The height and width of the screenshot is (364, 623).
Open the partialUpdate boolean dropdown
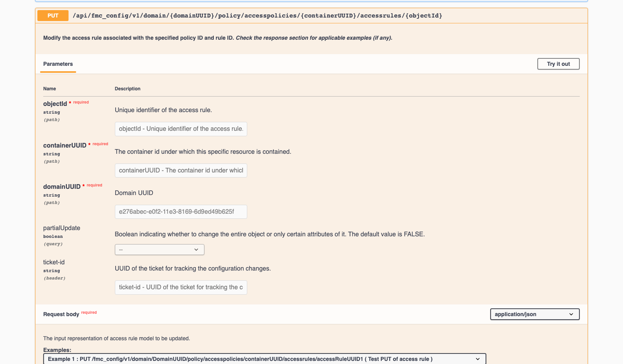click(x=160, y=250)
